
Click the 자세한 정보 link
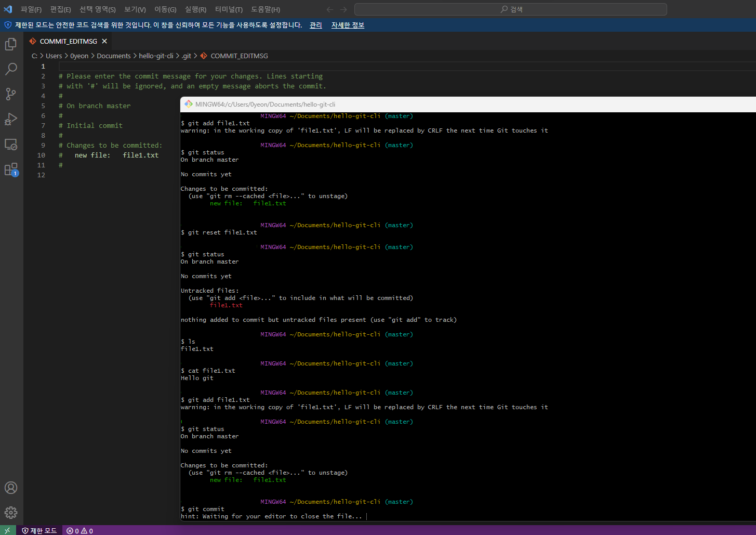348,25
